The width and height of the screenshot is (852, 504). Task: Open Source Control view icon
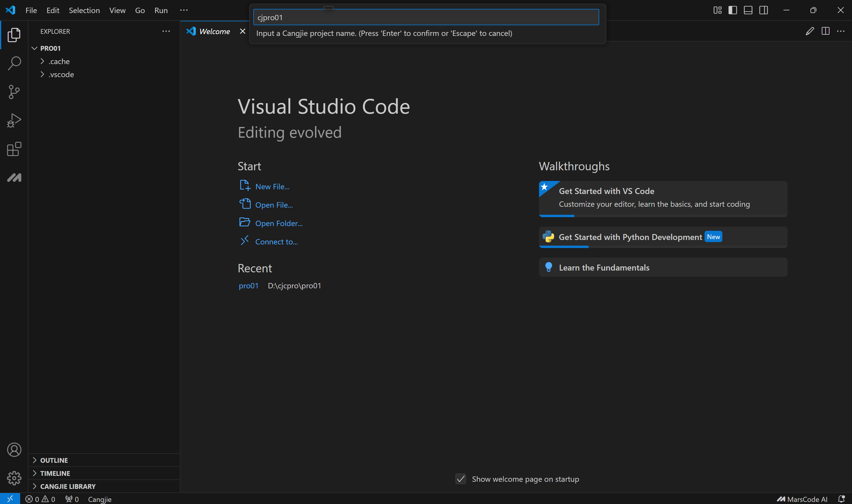(14, 92)
